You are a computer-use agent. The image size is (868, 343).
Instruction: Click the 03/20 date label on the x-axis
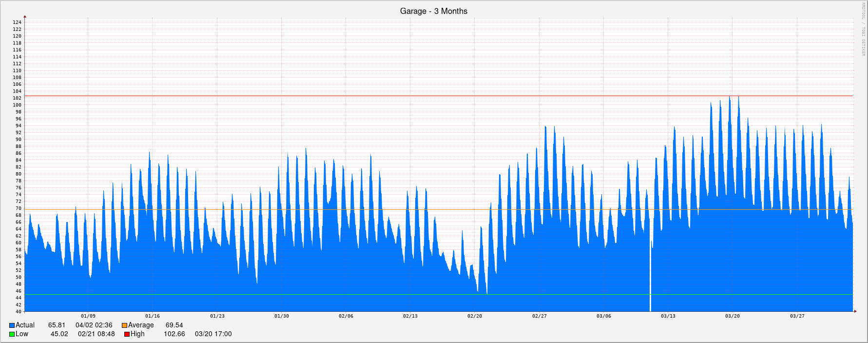click(732, 316)
